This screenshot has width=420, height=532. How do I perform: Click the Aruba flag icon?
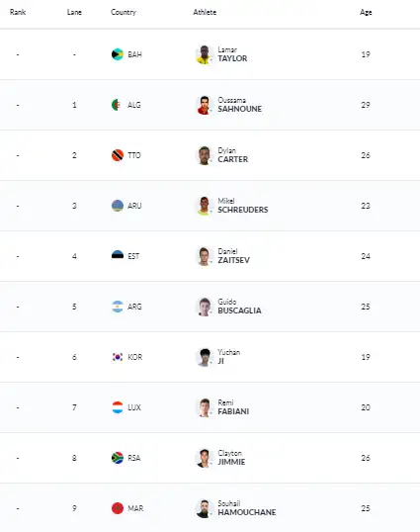click(x=118, y=206)
